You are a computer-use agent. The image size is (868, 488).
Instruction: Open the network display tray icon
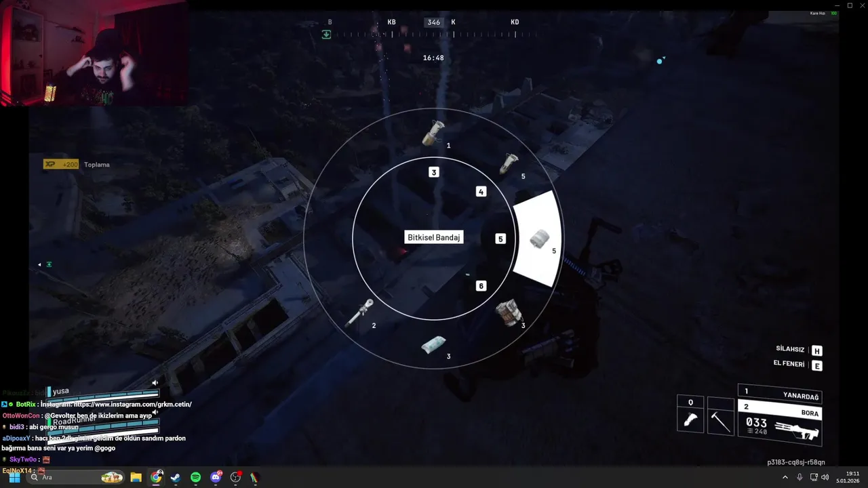pyautogui.click(x=814, y=477)
